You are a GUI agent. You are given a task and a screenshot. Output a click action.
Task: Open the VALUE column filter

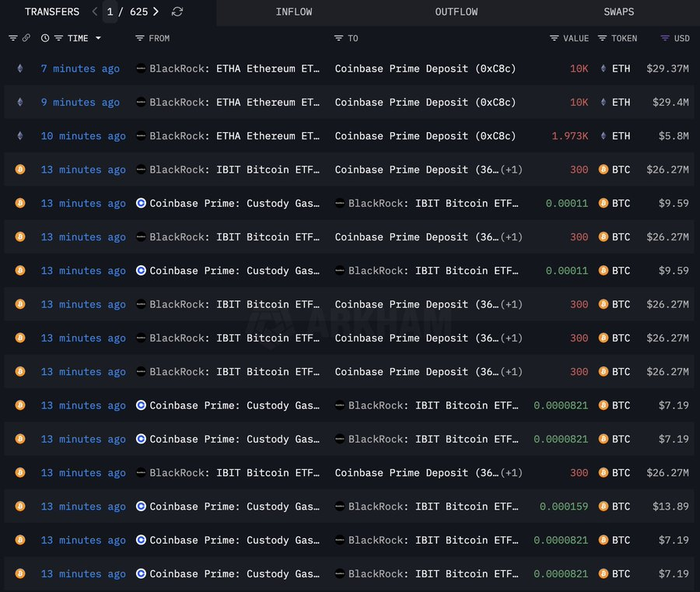[554, 38]
